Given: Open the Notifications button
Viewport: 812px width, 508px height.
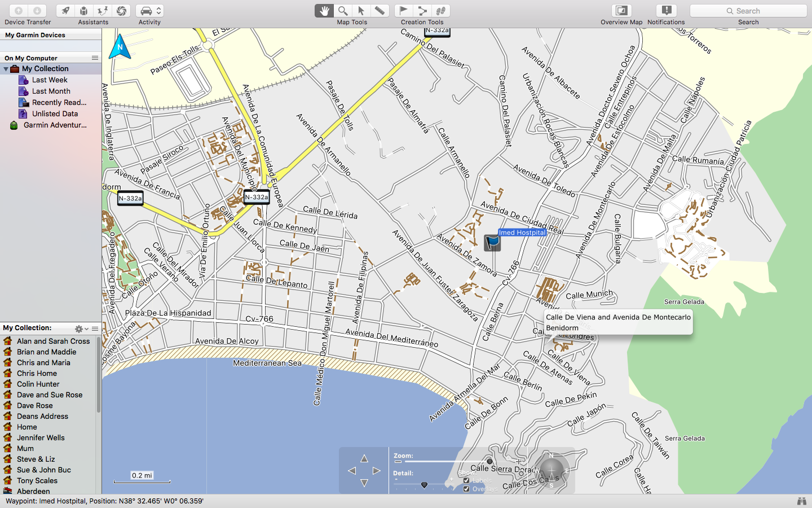Looking at the screenshot, I should pos(666,11).
